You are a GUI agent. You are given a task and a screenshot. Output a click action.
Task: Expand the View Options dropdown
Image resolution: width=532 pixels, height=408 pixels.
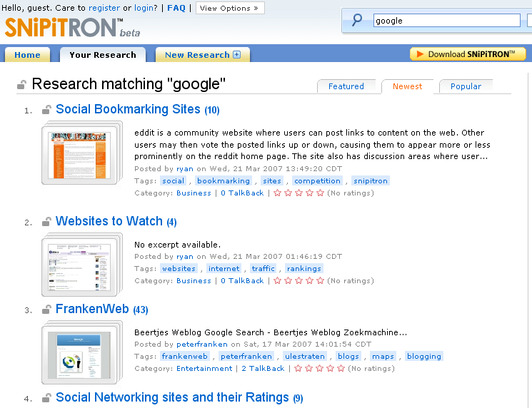230,8
